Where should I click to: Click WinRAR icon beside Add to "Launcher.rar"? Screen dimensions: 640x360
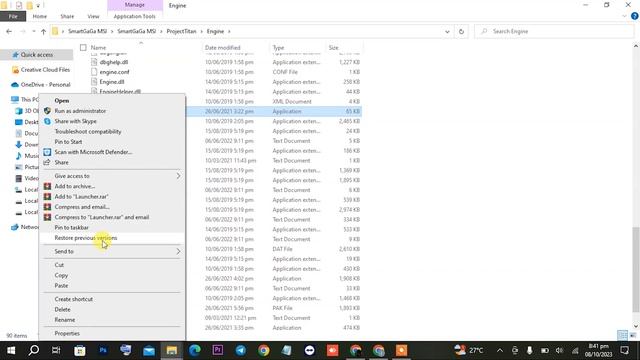coord(47,196)
